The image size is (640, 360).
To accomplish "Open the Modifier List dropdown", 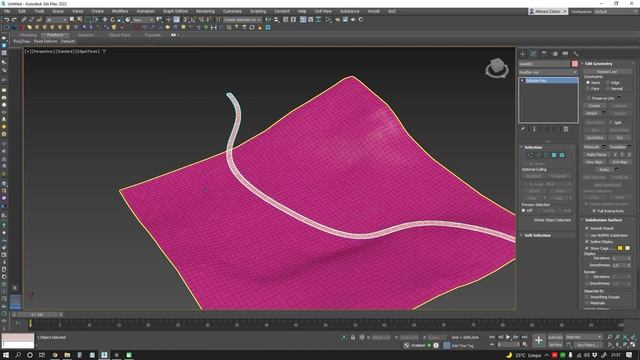I will [548, 72].
